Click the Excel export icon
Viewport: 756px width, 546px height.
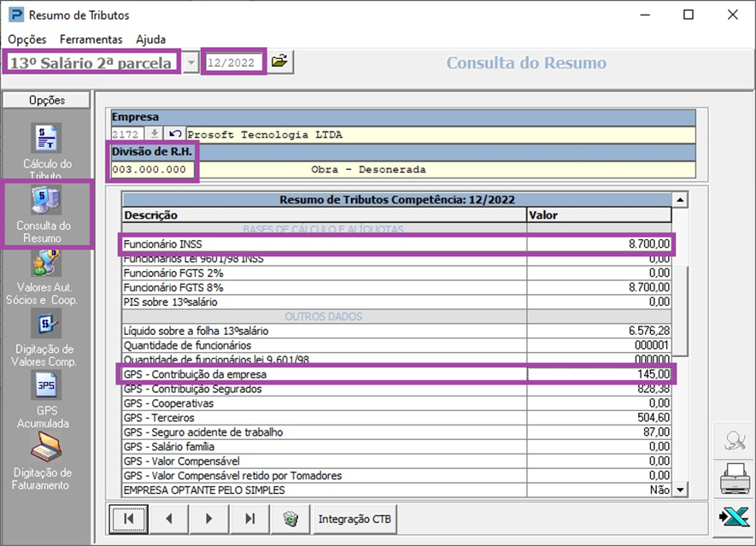coord(734,518)
